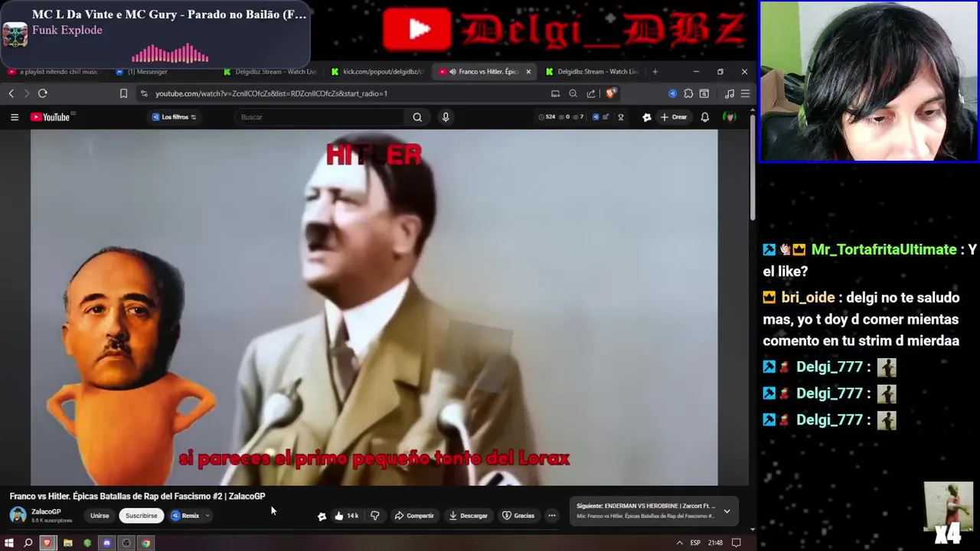Click the video title Franco vs Hitler text
Viewport: 980px width, 551px height.
(138, 496)
